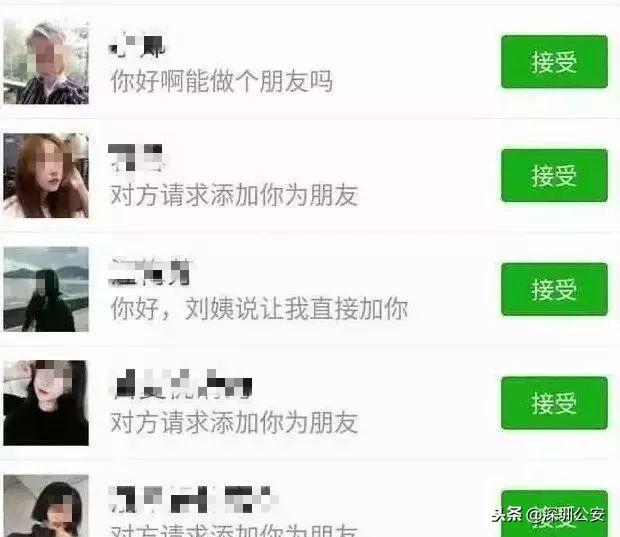This screenshot has width=620, height=537.
Task: Open avatar of woman with short bob hair
Action: pos(46,506)
